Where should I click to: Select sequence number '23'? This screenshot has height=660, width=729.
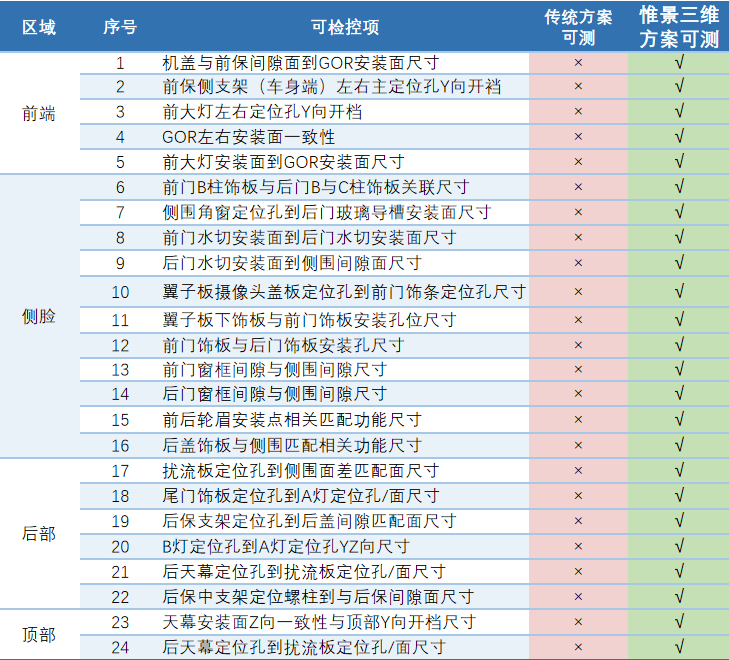(120, 622)
